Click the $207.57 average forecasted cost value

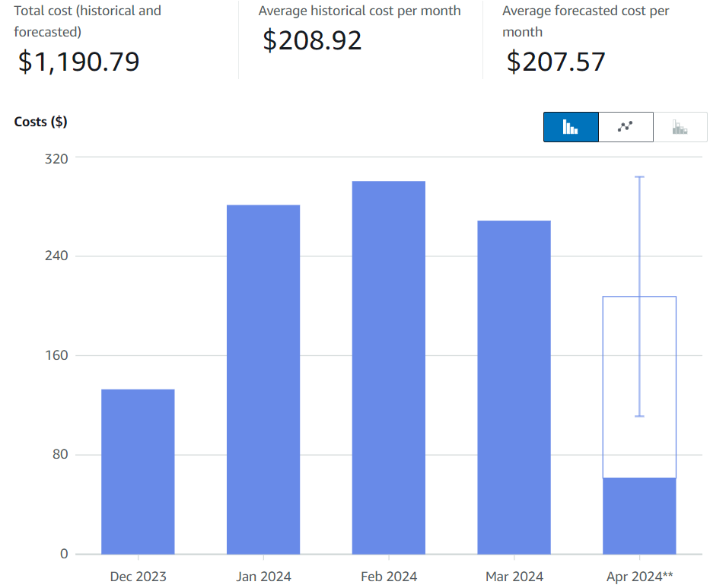556,61
